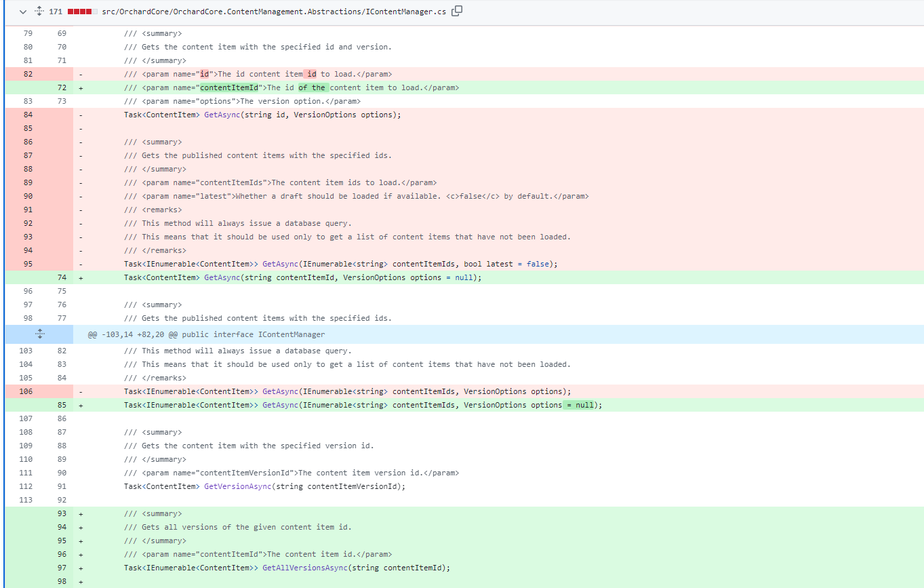Click removed param line 'The id content item id to load'
Viewport: 924px width, 588px height.
click(x=258, y=74)
